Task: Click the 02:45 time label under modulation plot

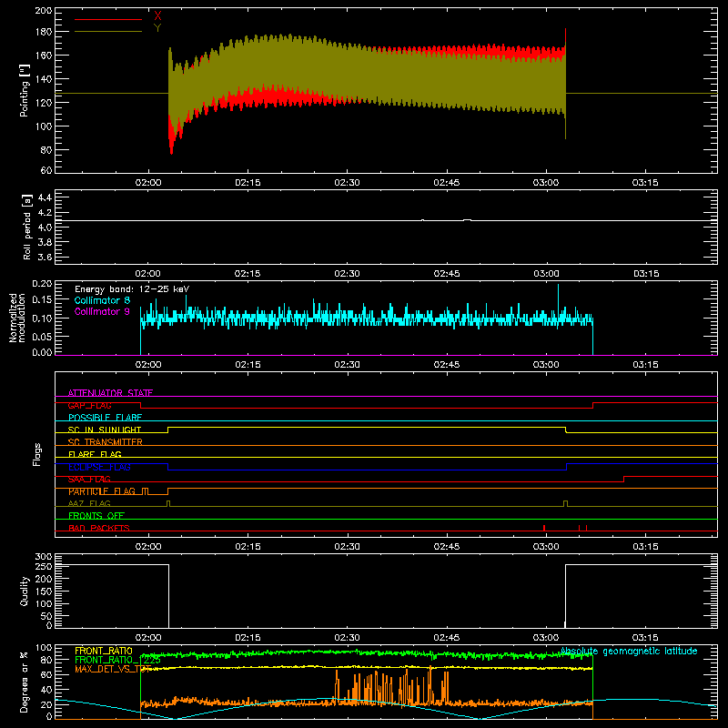Action: pyautogui.click(x=447, y=365)
